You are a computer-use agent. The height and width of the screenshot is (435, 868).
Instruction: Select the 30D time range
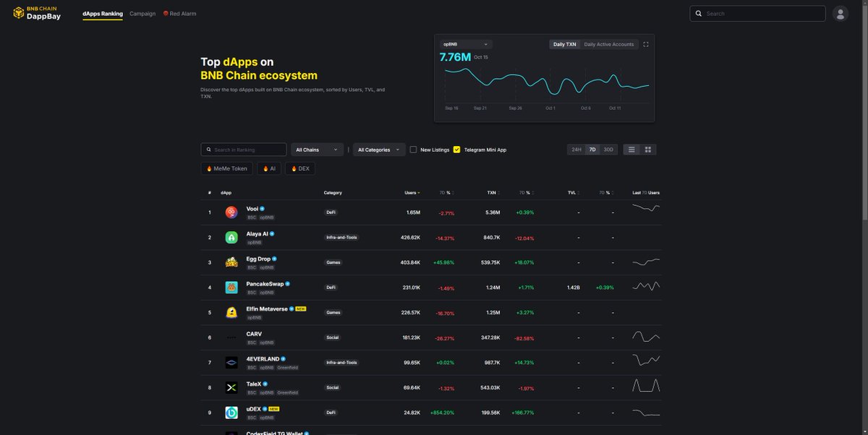coord(608,150)
